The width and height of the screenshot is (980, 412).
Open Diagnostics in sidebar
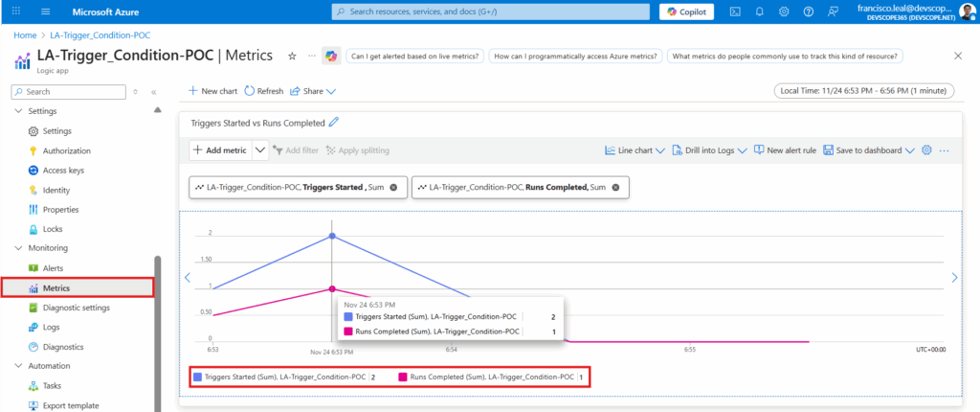coord(63,347)
